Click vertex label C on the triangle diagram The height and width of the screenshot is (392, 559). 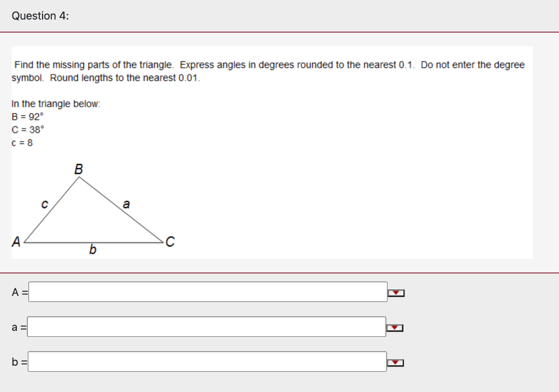[x=170, y=241]
